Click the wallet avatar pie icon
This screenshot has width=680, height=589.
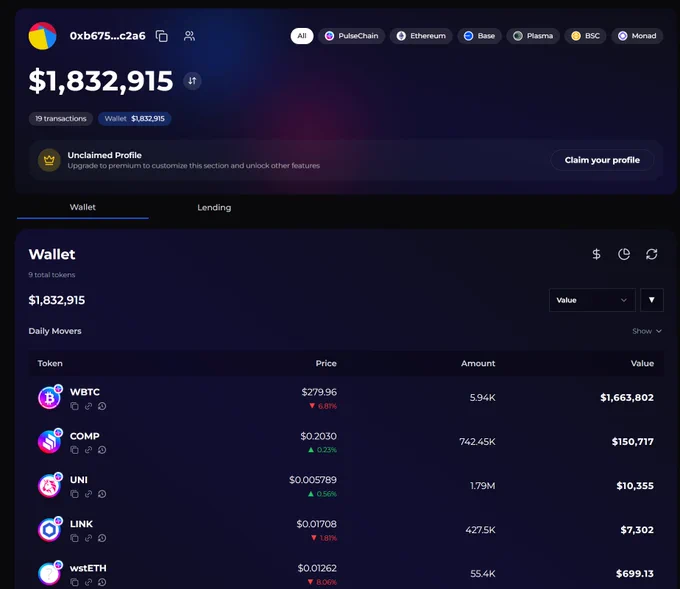[x=42, y=36]
